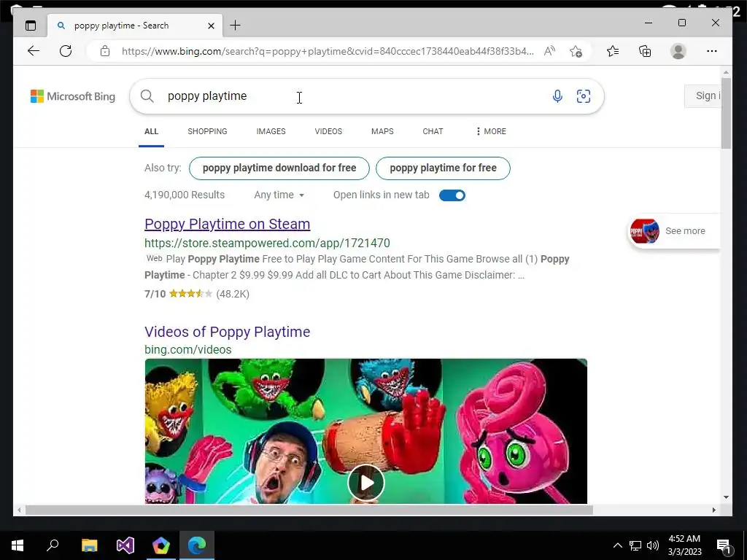747x560 pixels.
Task: Click the '7/10' rating text
Action: [x=155, y=294]
